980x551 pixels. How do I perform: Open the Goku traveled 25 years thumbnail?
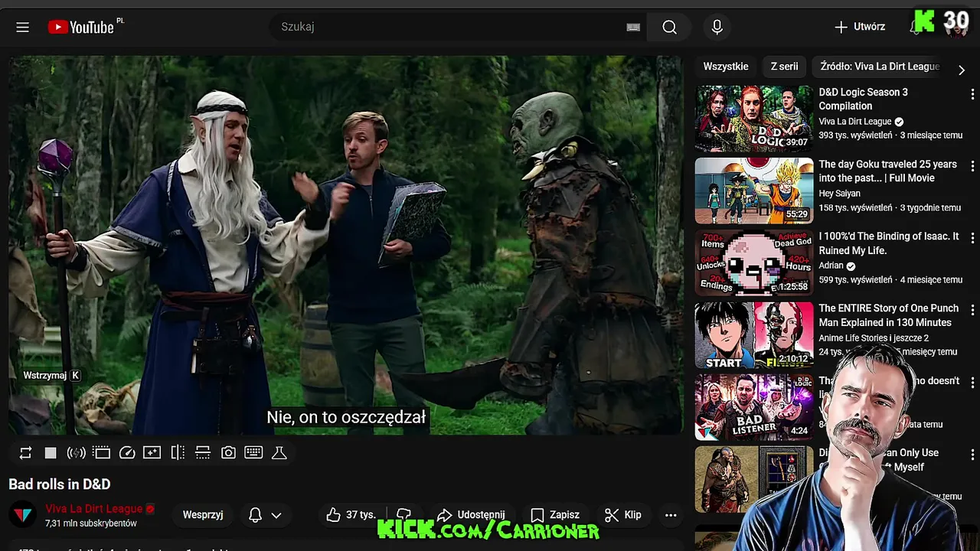pyautogui.click(x=754, y=191)
